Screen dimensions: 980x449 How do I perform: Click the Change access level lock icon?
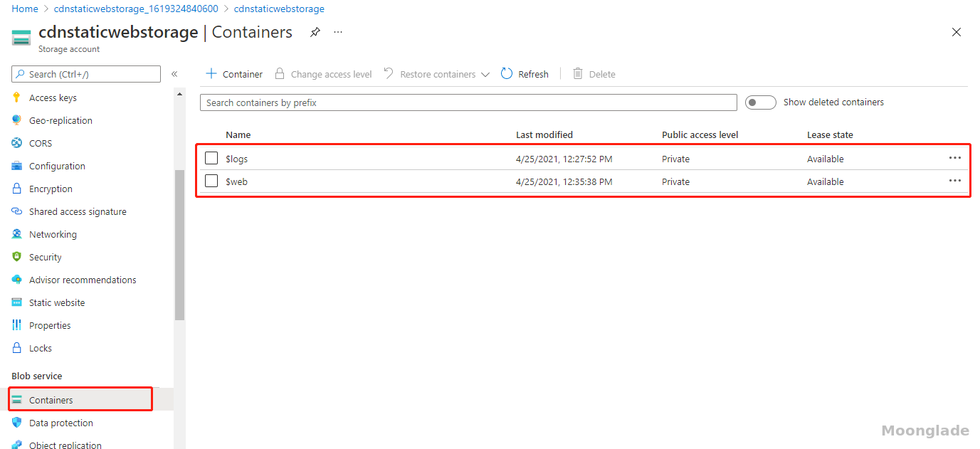tap(280, 73)
